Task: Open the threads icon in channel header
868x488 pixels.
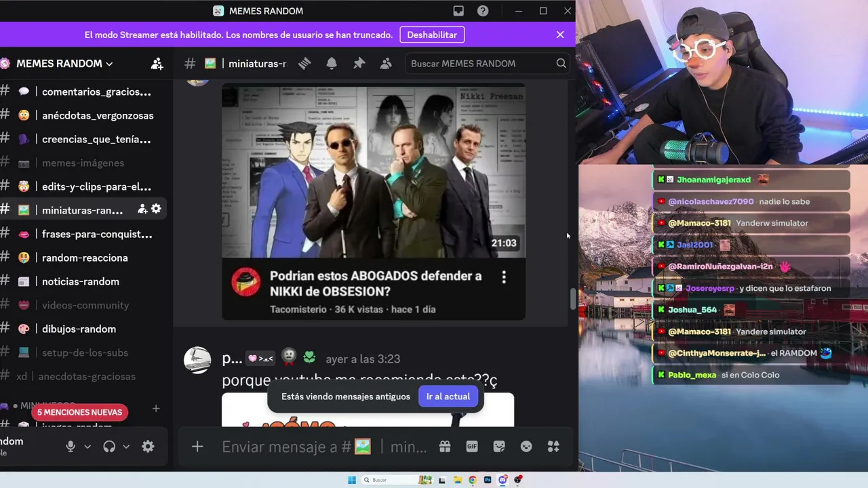Action: [304, 63]
